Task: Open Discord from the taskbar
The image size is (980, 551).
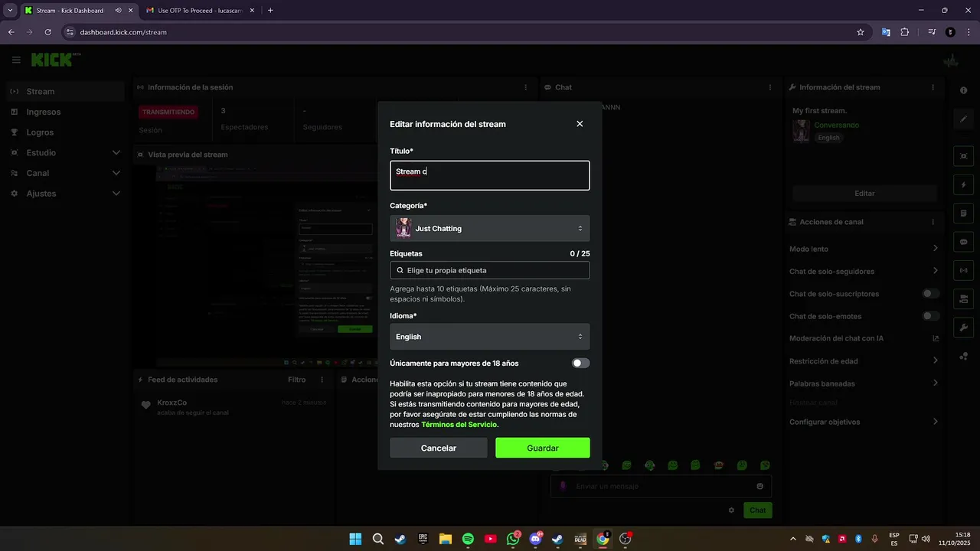Action: point(535,539)
